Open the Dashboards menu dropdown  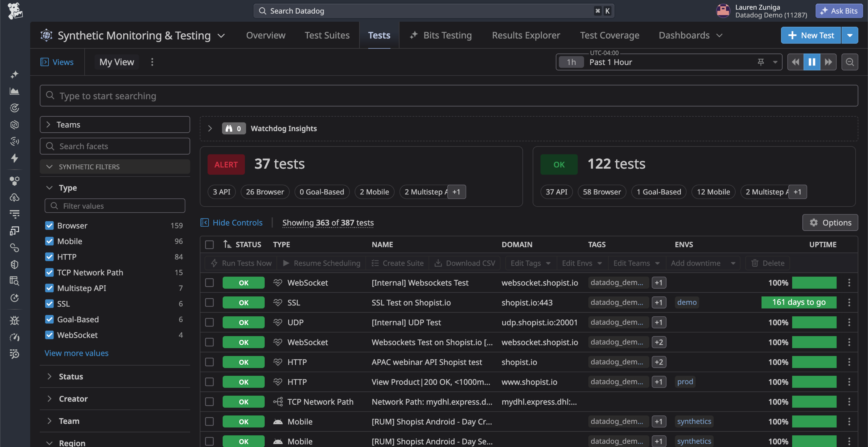[x=690, y=35]
